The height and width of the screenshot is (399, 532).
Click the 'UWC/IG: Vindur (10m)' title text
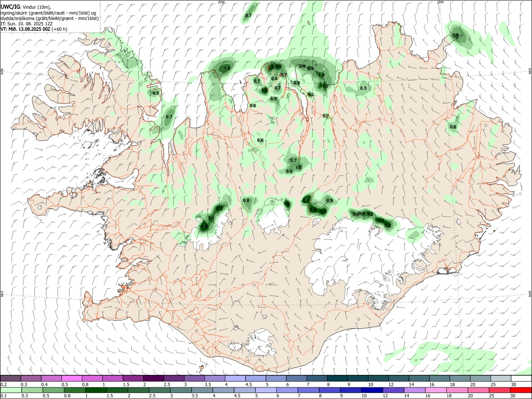coord(26,7)
